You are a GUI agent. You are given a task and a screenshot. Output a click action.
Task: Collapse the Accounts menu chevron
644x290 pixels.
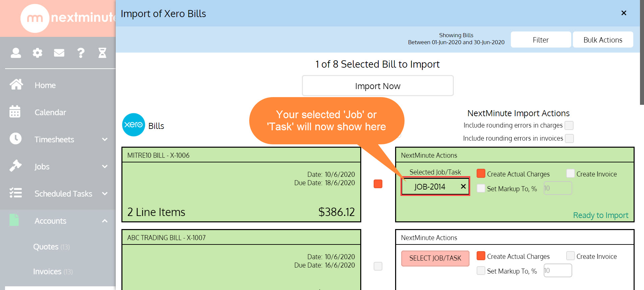105,221
